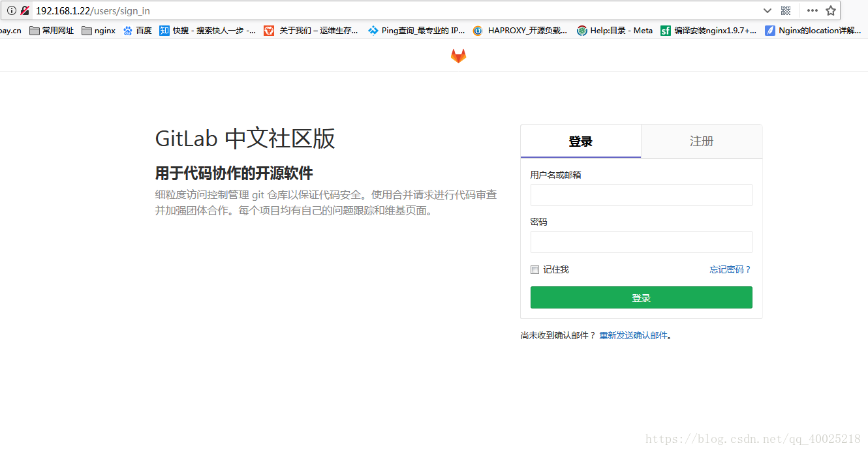Viewport: 868px width, 452px height.
Task: Open the Nginx的location详解 bookmark
Action: point(813,31)
